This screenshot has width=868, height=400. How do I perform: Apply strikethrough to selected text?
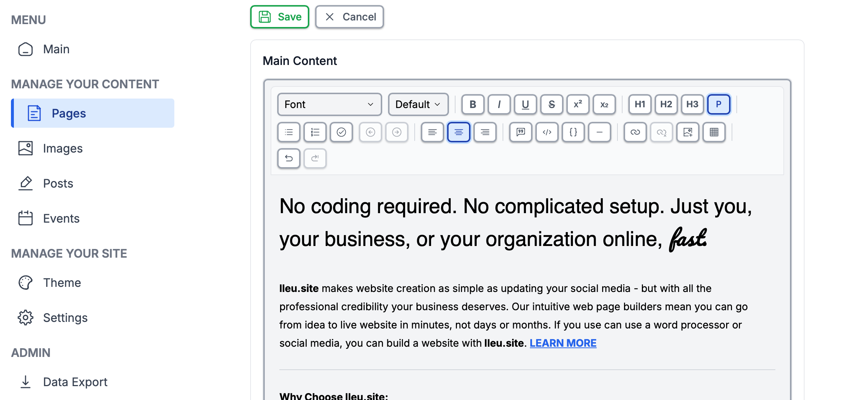click(x=551, y=104)
